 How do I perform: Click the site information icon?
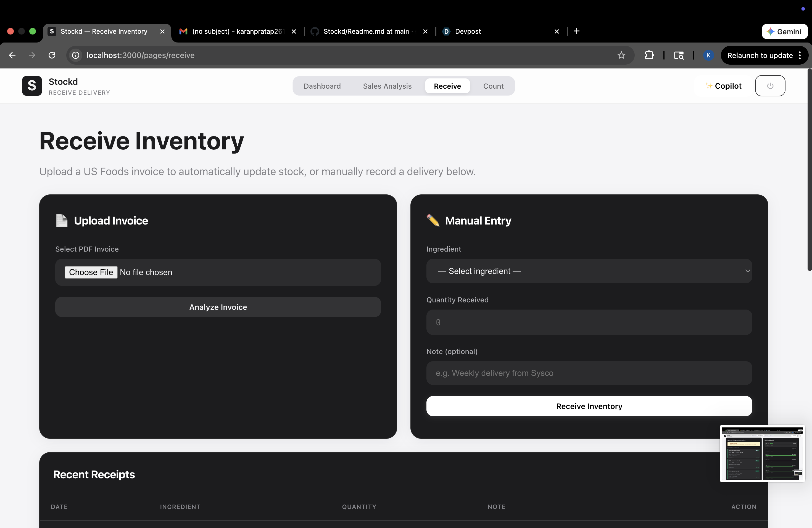(76, 55)
